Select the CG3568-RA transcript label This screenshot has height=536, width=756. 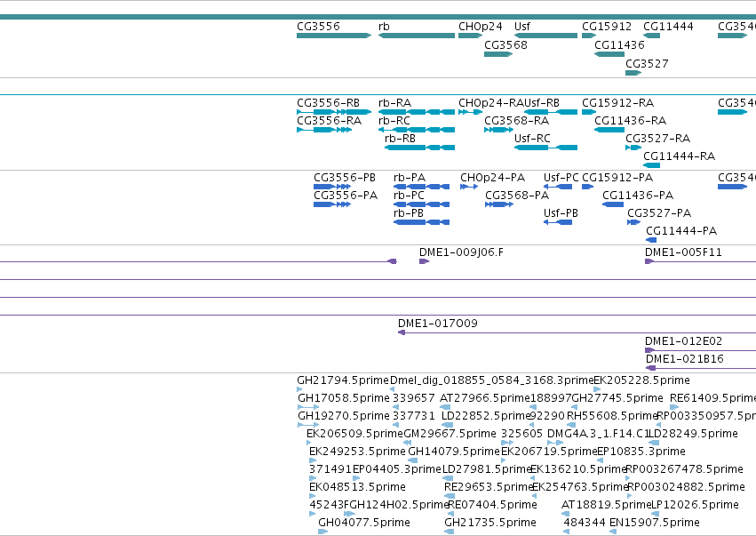tap(517, 121)
